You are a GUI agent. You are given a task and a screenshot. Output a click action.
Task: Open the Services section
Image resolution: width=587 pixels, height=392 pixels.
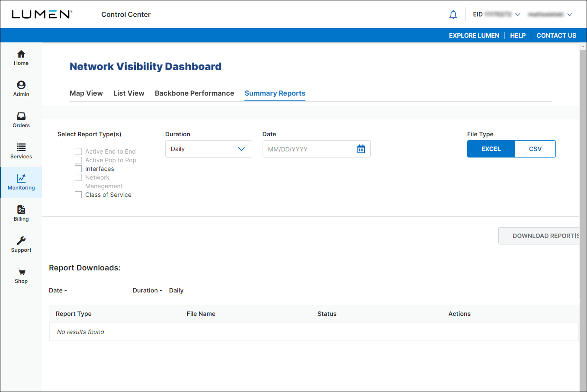pos(21,151)
